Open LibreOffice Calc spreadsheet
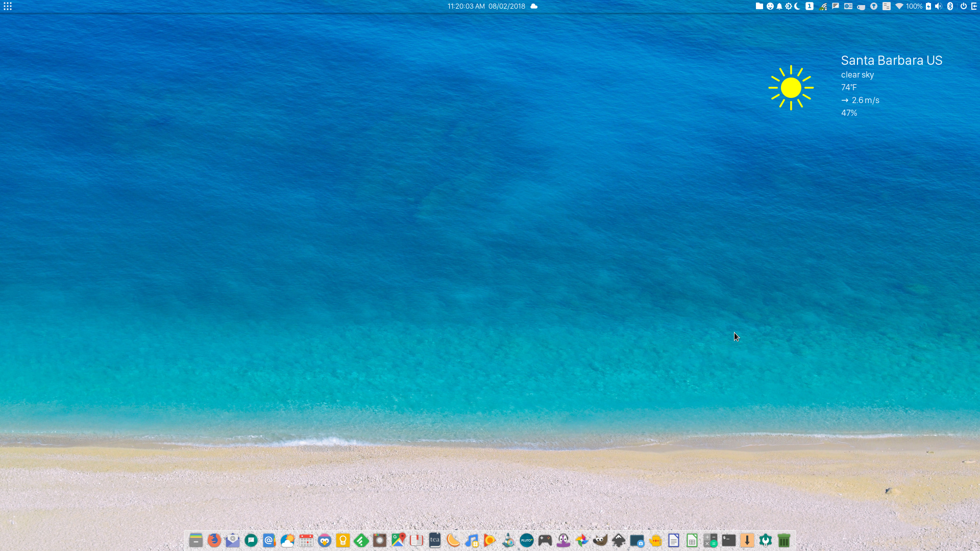 click(x=692, y=540)
